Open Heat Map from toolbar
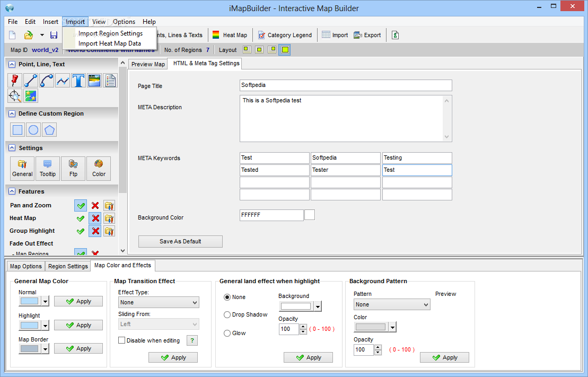Image resolution: width=588 pixels, height=377 pixels. pyautogui.click(x=230, y=35)
